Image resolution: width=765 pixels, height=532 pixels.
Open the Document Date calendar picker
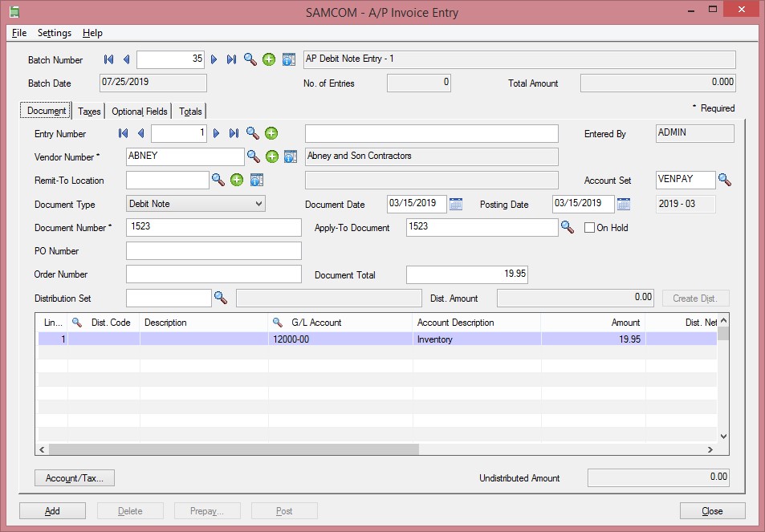tap(456, 204)
